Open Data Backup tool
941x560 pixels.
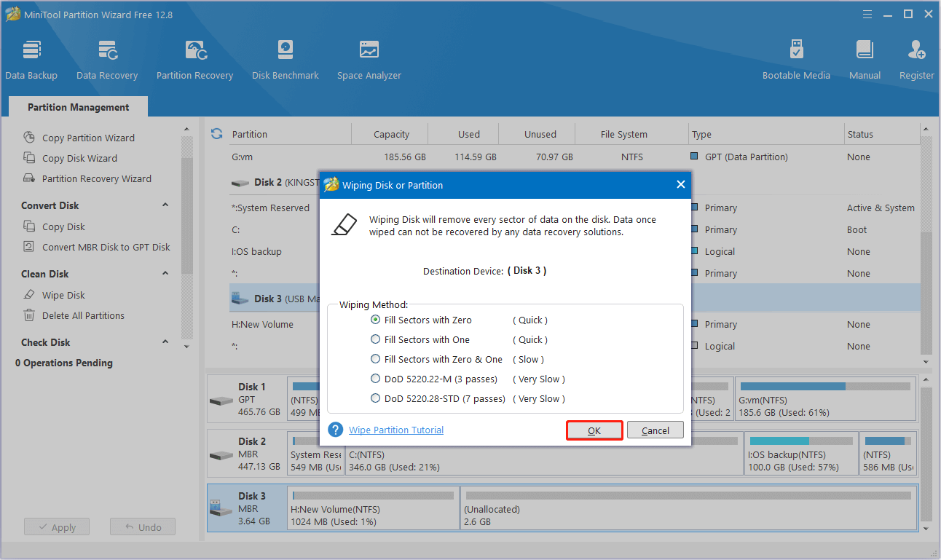coord(31,60)
